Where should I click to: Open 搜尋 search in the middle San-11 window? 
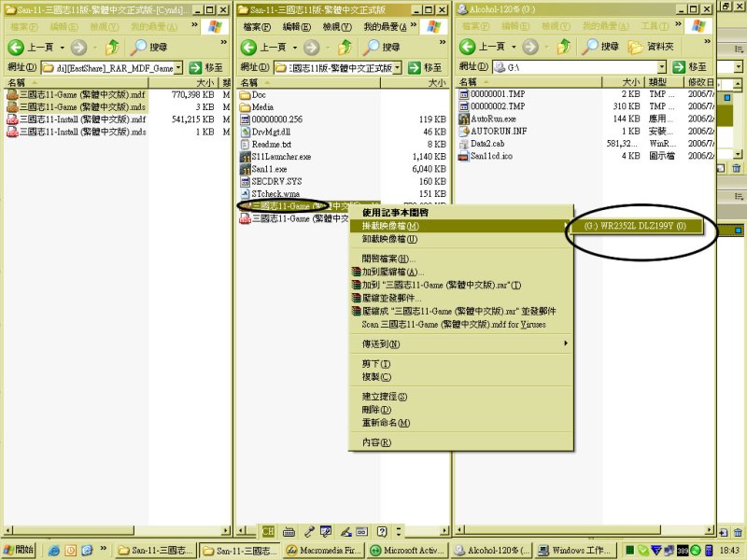(x=381, y=47)
